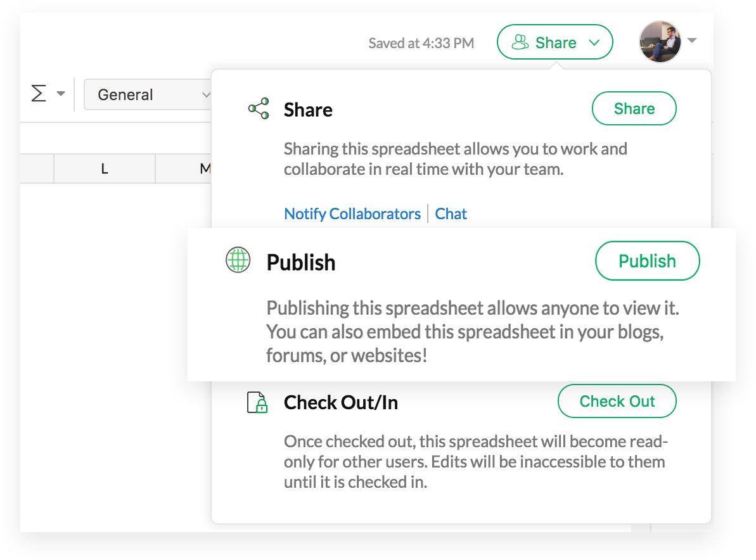Open the Σ autosum dropdown arrow
The width and height of the screenshot is (756, 560).
point(60,94)
